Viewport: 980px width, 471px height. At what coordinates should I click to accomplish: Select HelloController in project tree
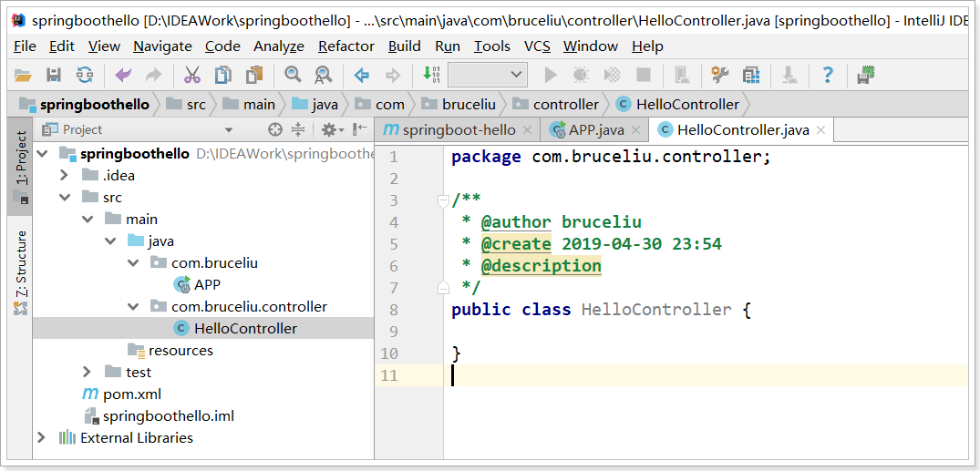click(x=204, y=329)
